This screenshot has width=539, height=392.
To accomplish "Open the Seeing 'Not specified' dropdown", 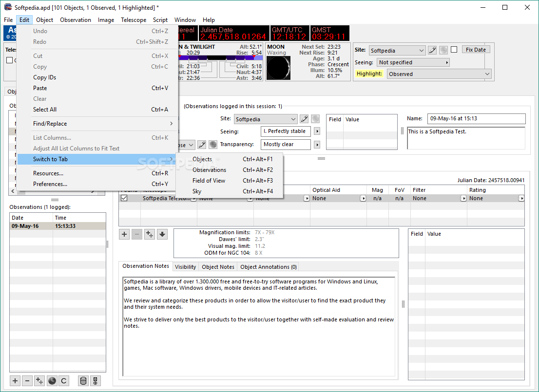I will click(413, 62).
